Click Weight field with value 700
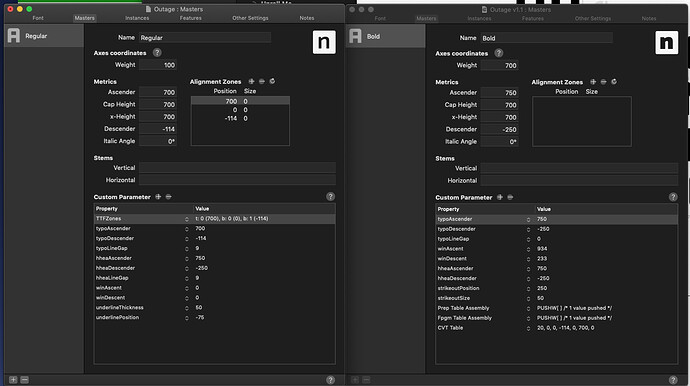 499,66
